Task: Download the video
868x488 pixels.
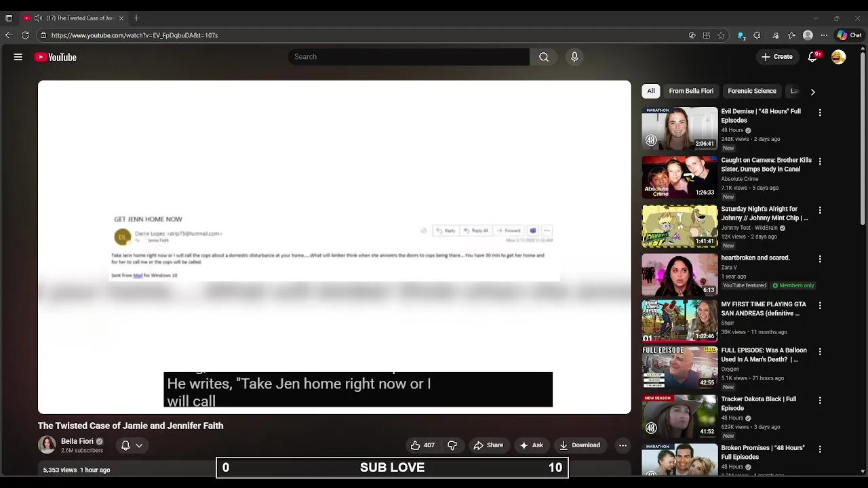Action: (x=580, y=445)
